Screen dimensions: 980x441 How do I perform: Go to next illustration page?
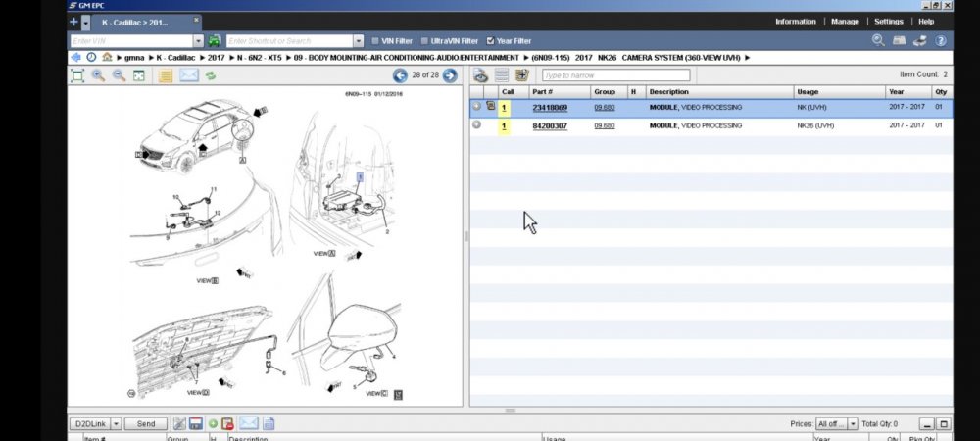tap(450, 75)
